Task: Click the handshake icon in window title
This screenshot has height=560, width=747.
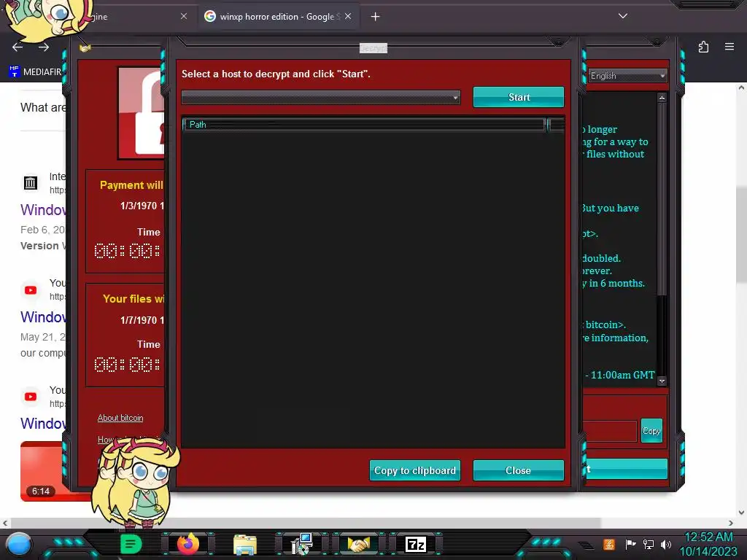Action: [85, 47]
